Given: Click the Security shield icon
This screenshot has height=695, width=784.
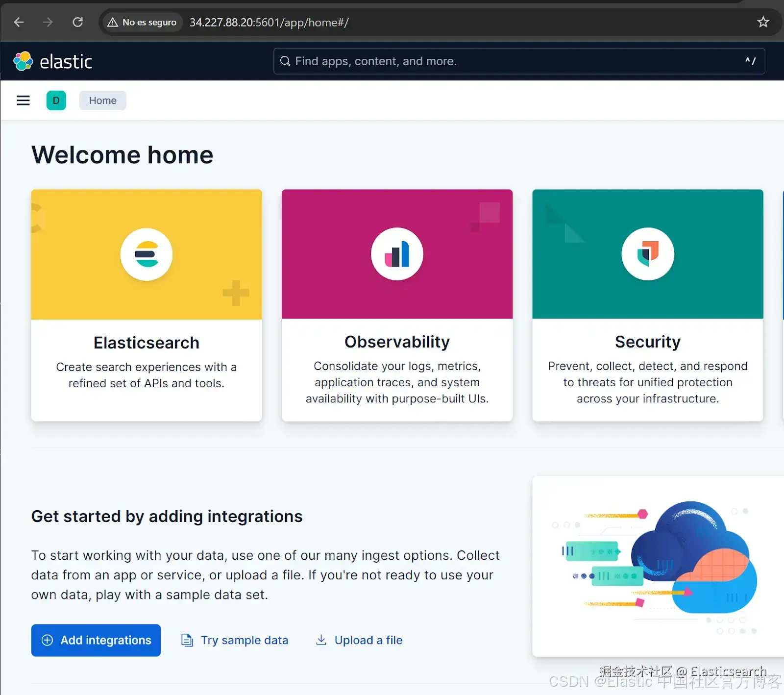Looking at the screenshot, I should pyautogui.click(x=648, y=254).
